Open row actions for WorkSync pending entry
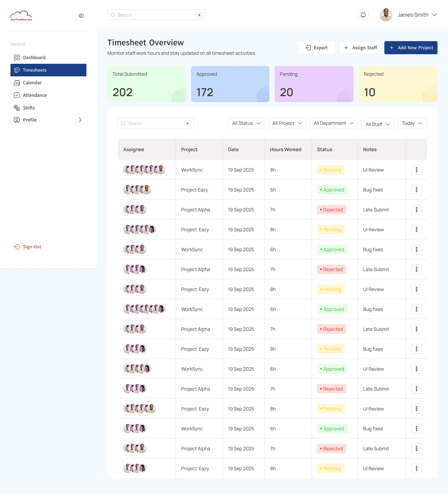Image resolution: width=448 pixels, height=494 pixels. point(416,170)
